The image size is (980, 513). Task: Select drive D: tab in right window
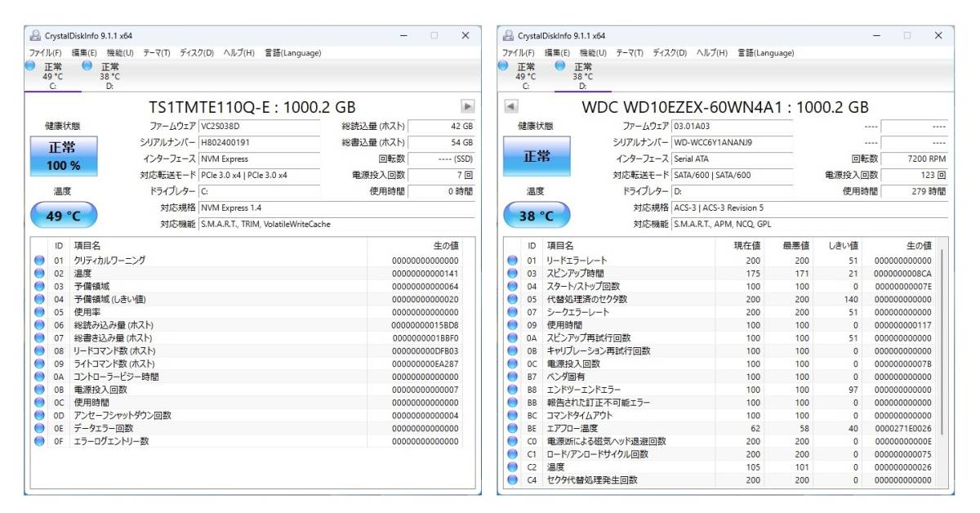click(582, 76)
